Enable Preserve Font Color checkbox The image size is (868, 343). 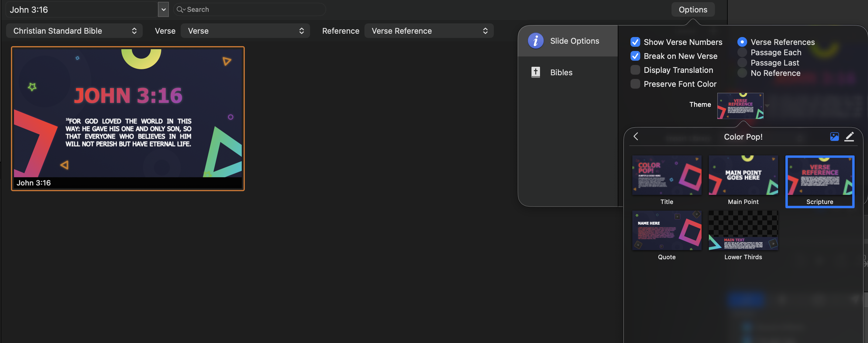(635, 84)
